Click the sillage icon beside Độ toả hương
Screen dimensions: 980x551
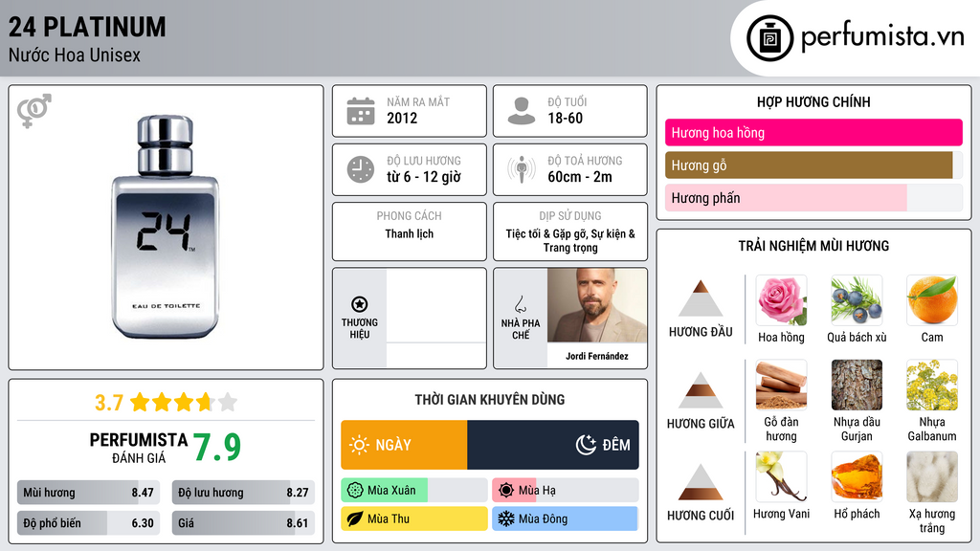coord(522,169)
